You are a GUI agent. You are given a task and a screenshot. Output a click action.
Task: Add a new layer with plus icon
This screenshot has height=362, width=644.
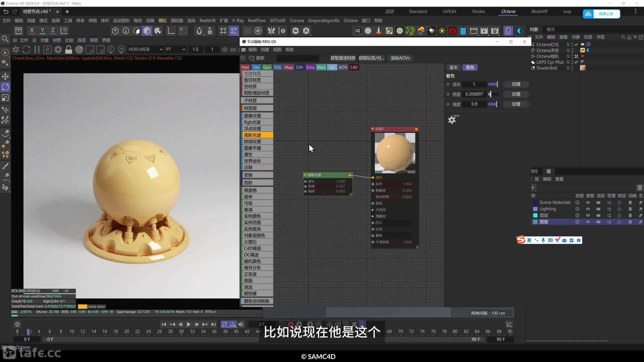click(x=533, y=188)
